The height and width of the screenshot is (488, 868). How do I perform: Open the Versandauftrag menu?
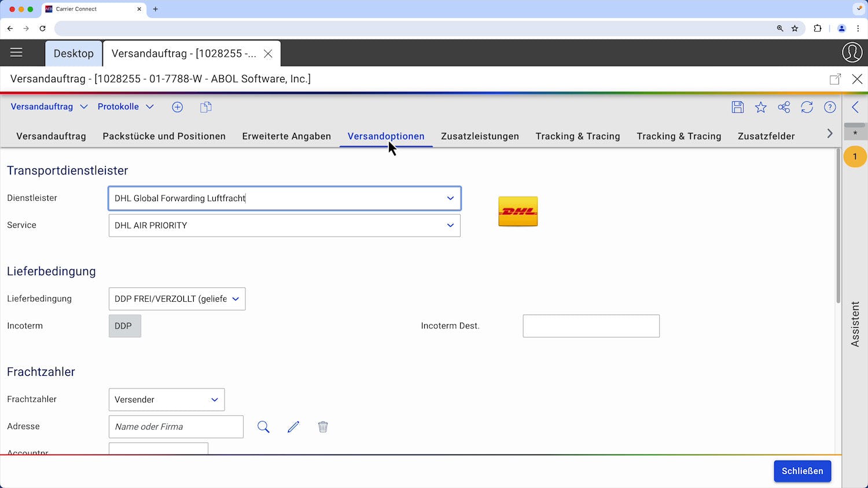(49, 106)
